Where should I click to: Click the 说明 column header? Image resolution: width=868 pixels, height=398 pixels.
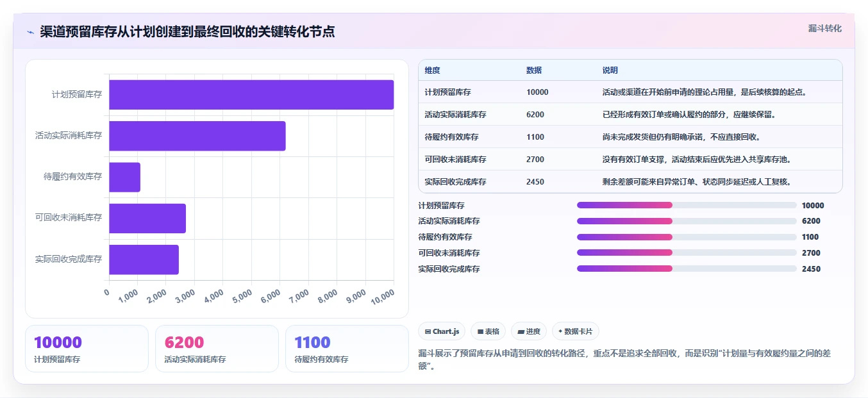610,70
